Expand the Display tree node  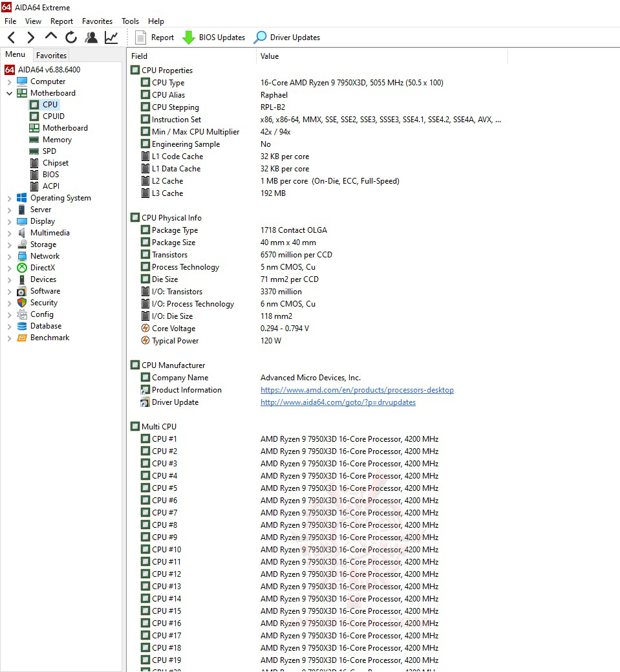pyautogui.click(x=10, y=221)
